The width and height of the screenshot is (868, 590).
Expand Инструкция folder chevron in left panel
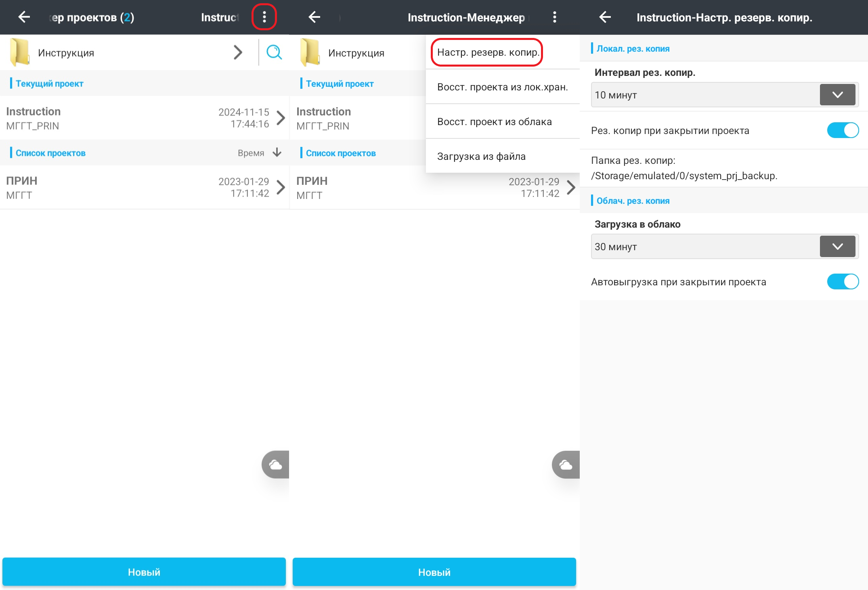[x=238, y=52]
